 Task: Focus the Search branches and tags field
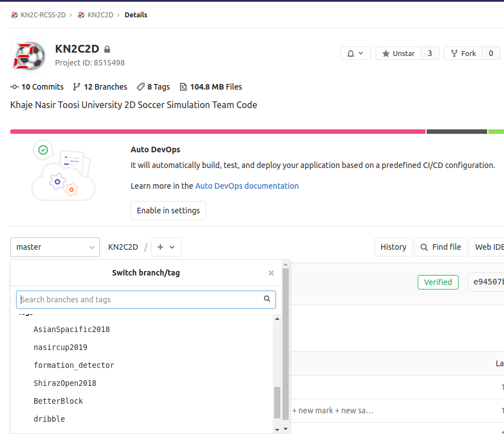pos(146,300)
